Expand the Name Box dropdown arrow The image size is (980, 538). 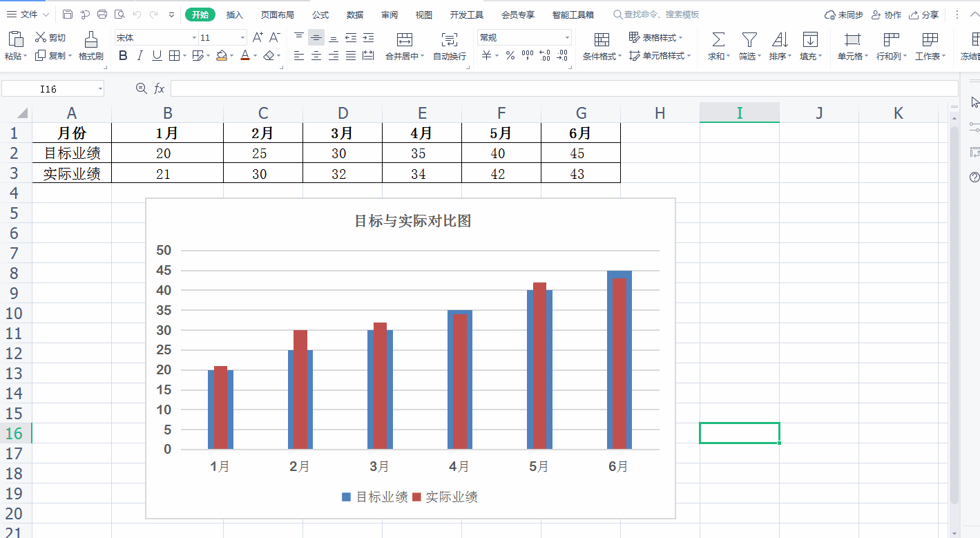click(x=100, y=89)
